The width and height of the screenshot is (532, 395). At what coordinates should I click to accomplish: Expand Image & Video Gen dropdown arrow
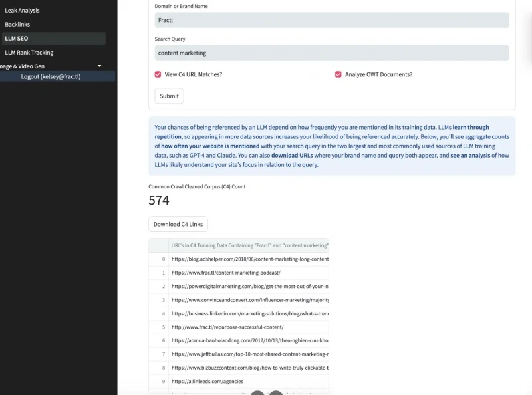[x=99, y=66]
